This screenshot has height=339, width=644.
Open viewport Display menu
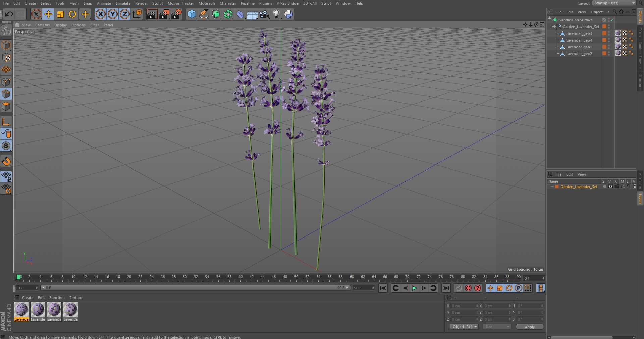60,25
